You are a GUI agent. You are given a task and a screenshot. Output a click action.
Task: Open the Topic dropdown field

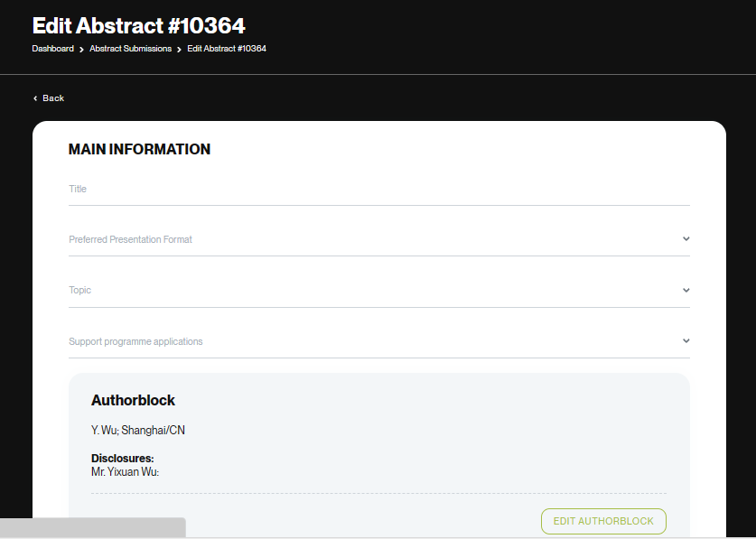click(x=370, y=291)
